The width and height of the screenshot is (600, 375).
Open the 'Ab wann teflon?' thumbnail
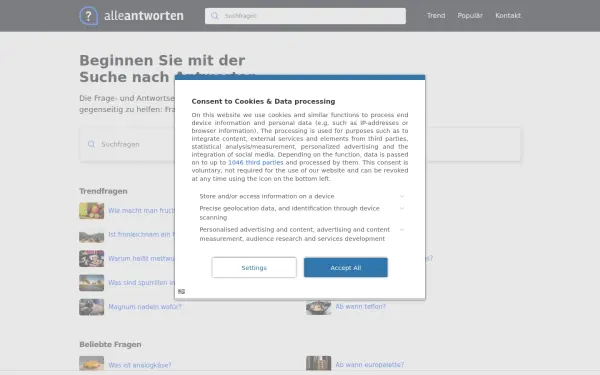pos(318,307)
